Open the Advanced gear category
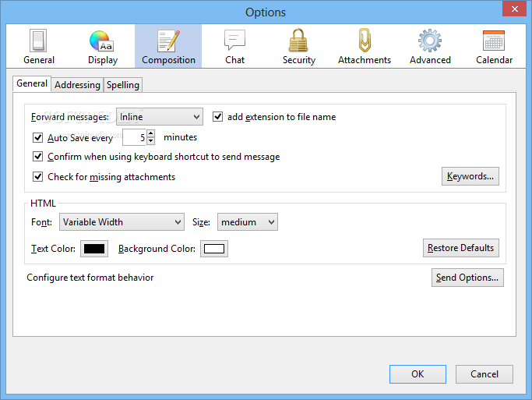This screenshot has width=532, height=400. 430,47
